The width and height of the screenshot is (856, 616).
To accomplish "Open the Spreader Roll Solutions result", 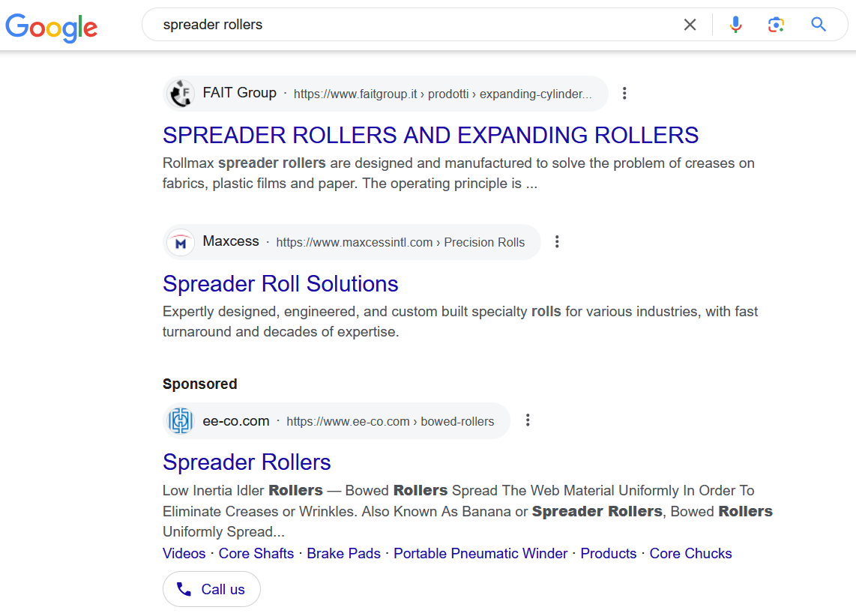I will [x=280, y=284].
